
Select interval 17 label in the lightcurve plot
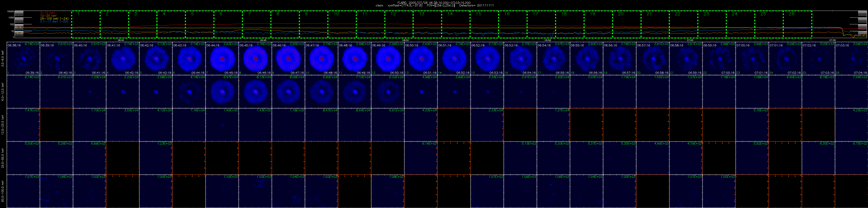(x=535, y=14)
